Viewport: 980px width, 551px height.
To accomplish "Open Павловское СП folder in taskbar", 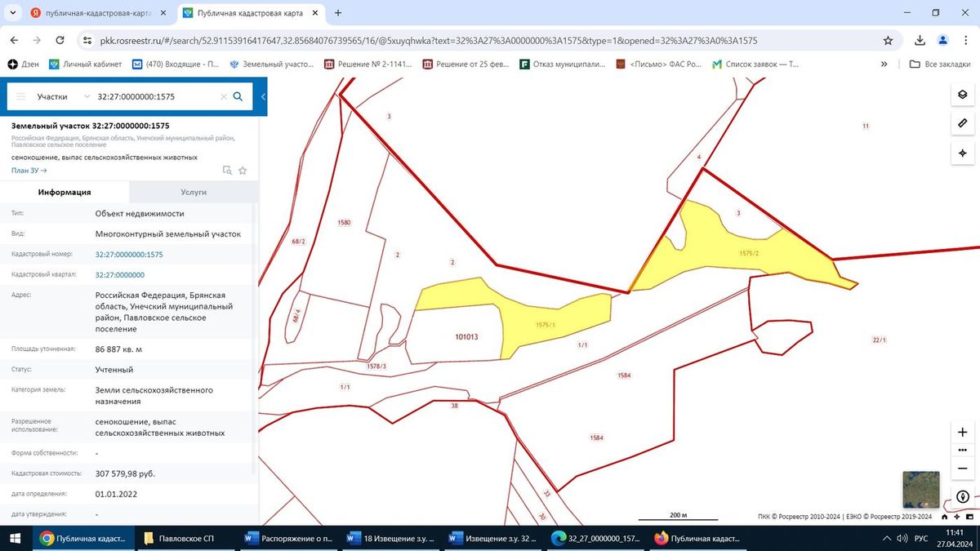I will pos(179,539).
